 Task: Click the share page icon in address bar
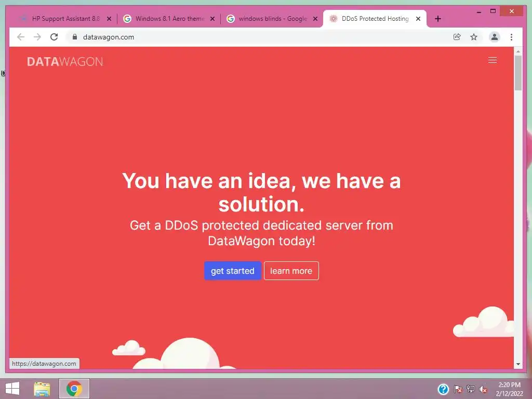click(457, 37)
